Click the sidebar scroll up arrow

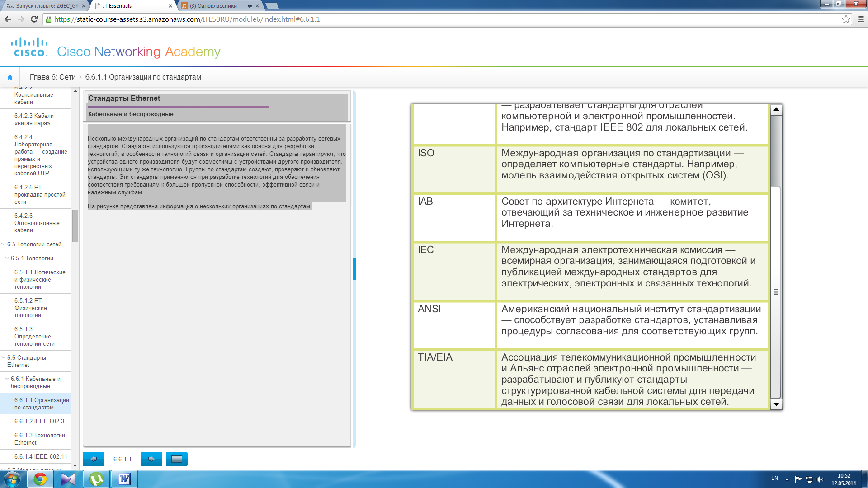[x=75, y=91]
